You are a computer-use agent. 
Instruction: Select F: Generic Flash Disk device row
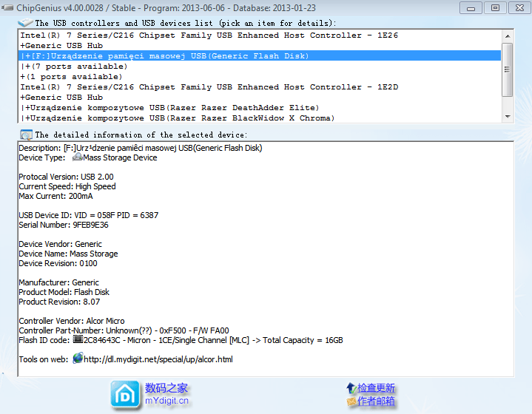click(x=260, y=56)
